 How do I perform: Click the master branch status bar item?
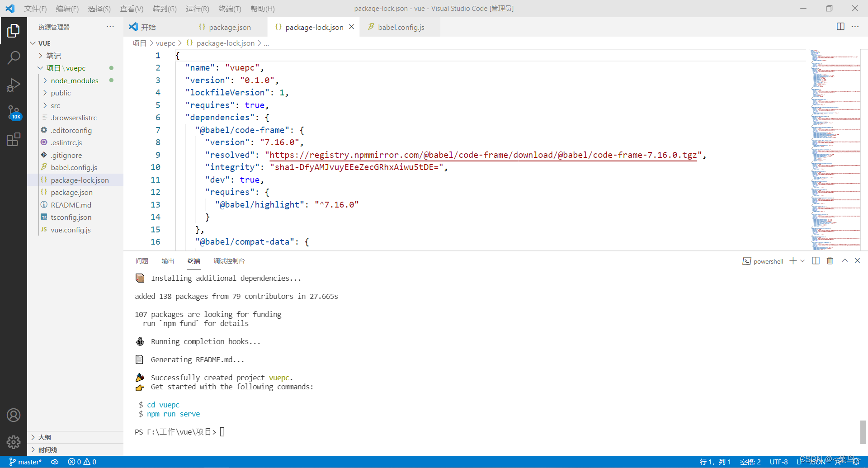tap(25, 462)
